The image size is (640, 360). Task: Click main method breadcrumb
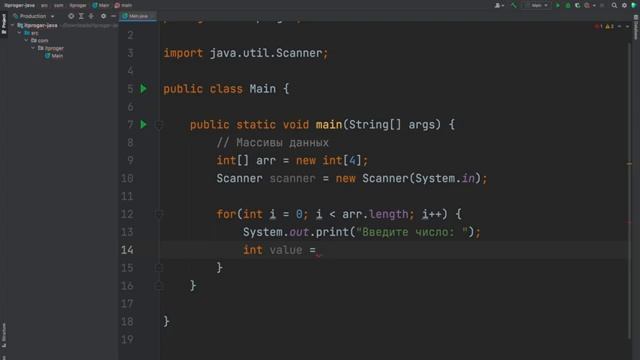pyautogui.click(x=123, y=5)
